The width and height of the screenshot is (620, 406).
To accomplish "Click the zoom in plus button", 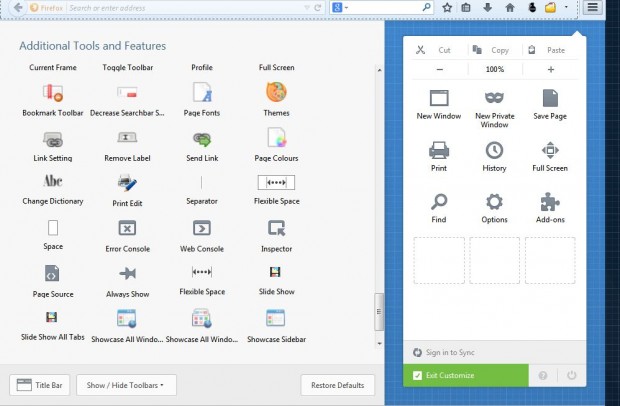I will click(x=550, y=70).
